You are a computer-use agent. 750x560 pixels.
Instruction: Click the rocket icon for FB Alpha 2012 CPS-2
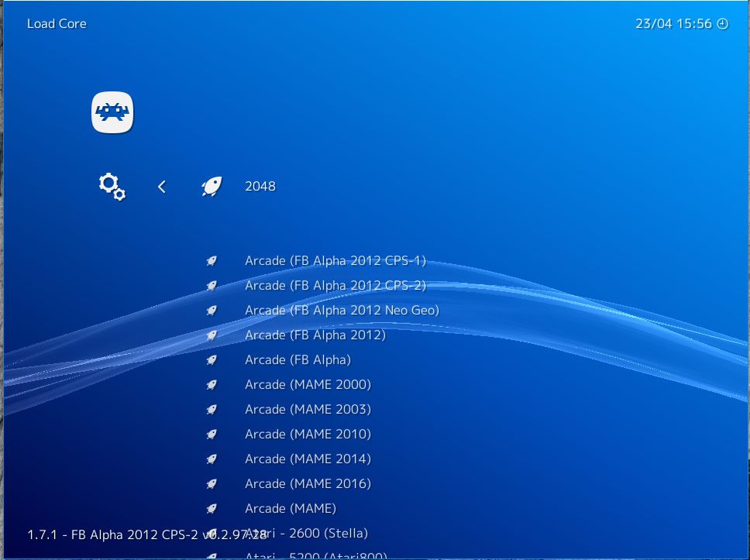[212, 286]
